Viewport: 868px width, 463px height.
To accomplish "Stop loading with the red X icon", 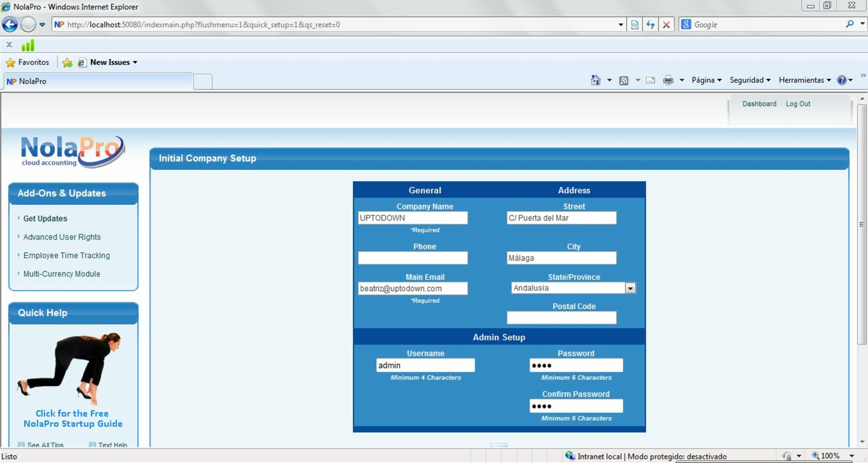I will [x=666, y=24].
